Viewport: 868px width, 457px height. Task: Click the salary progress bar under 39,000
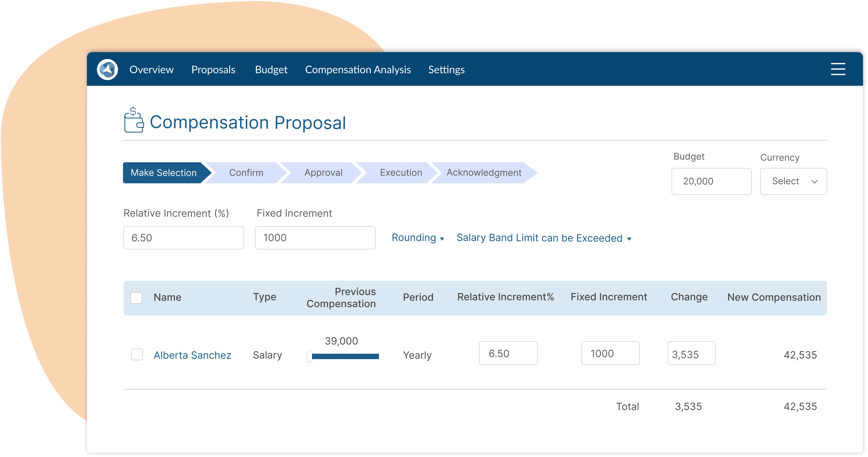pos(343,356)
